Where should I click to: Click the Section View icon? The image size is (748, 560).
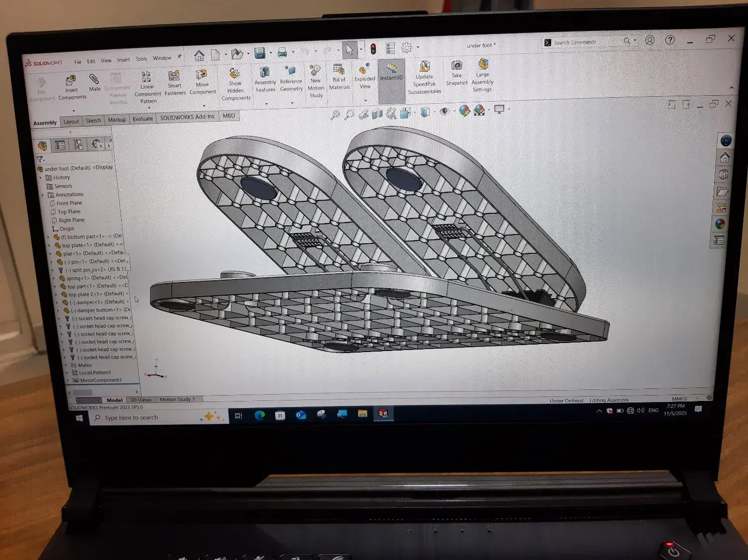click(377, 114)
